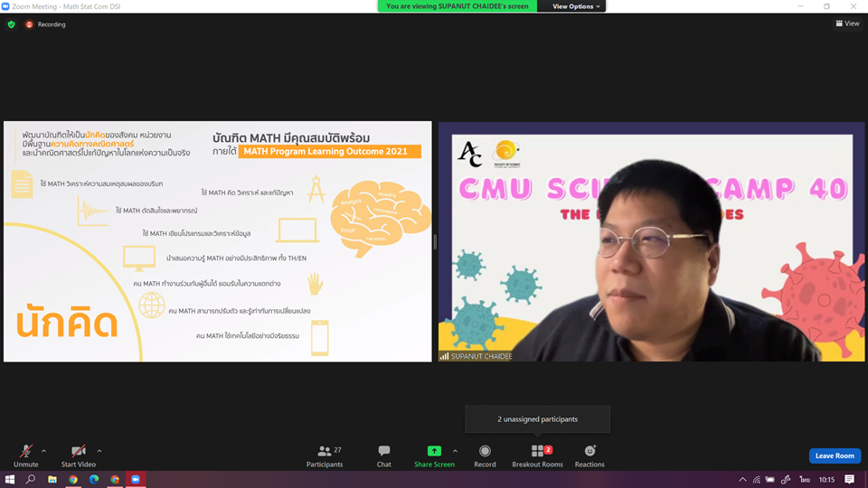Expand audio options arrow next to Unmute
The height and width of the screenshot is (488, 868).
click(44, 450)
